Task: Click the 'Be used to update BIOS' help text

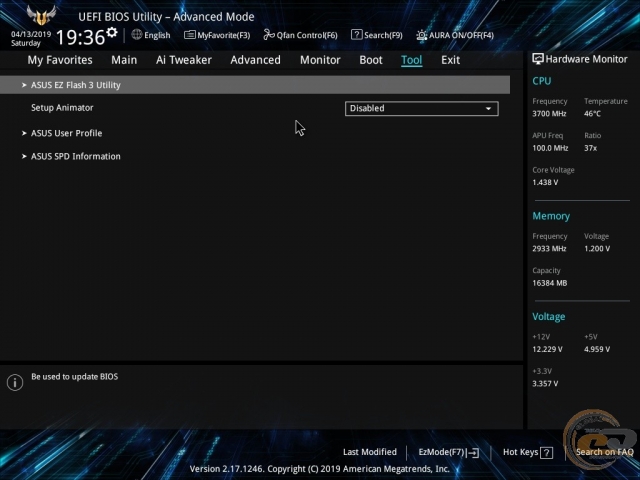Action: [75, 376]
